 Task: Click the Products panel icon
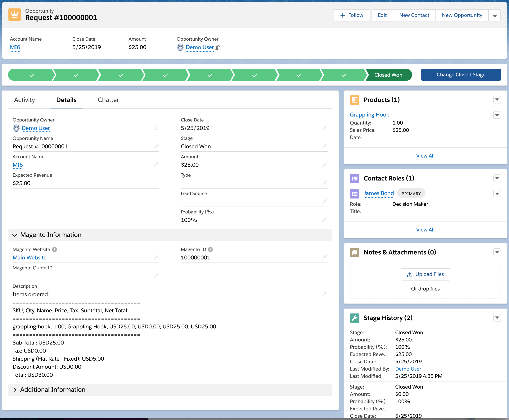pyautogui.click(x=354, y=100)
